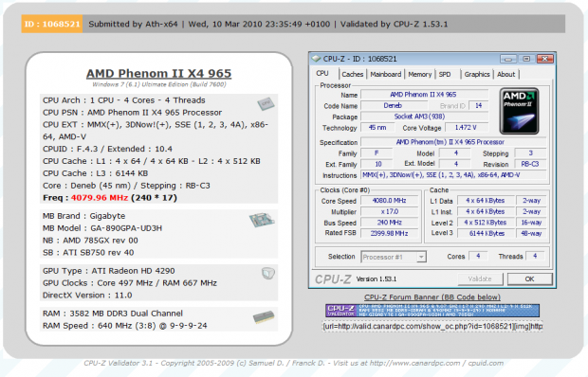The width and height of the screenshot is (588, 377).
Task: Open the SPD tab
Action: [445, 74]
